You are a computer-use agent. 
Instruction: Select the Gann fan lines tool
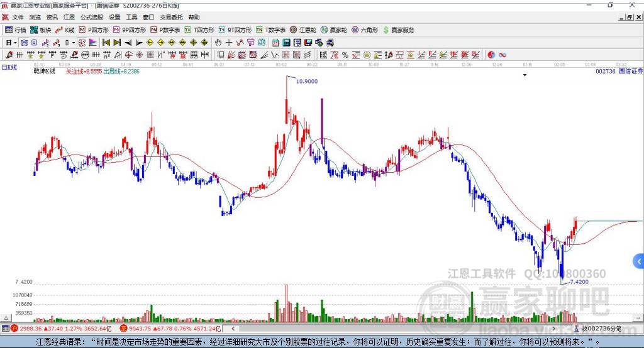(231, 55)
